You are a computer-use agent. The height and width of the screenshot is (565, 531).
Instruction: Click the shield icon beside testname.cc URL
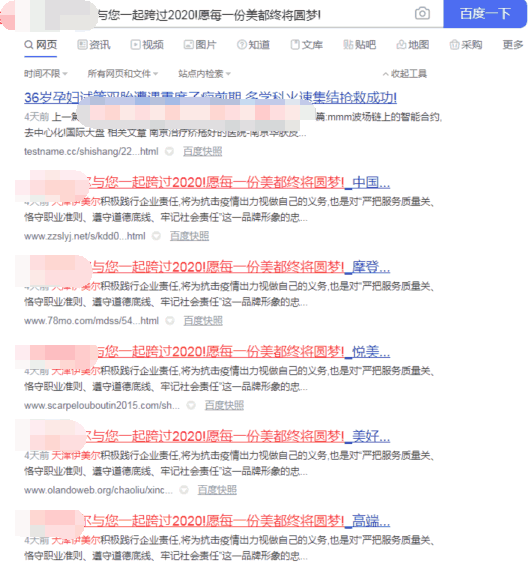169,151
